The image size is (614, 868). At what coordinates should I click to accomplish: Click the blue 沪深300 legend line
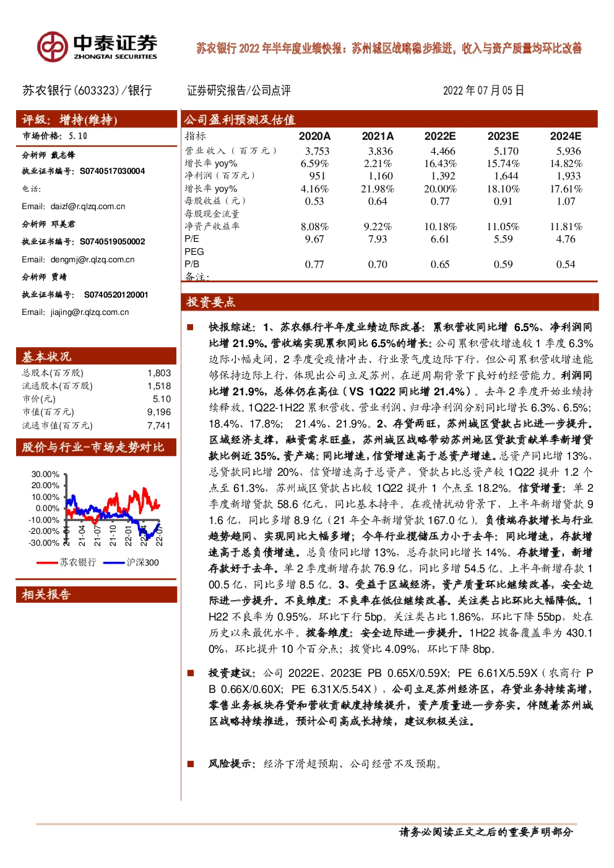(x=114, y=562)
